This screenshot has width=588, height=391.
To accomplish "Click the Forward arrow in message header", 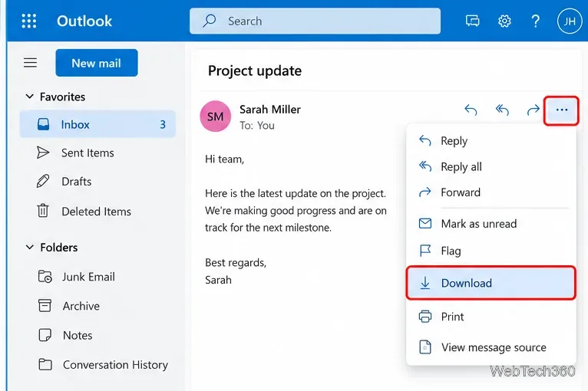I will [x=533, y=110].
